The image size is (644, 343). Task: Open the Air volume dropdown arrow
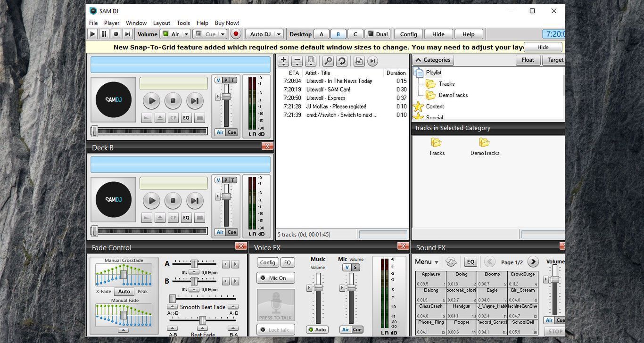(x=186, y=34)
